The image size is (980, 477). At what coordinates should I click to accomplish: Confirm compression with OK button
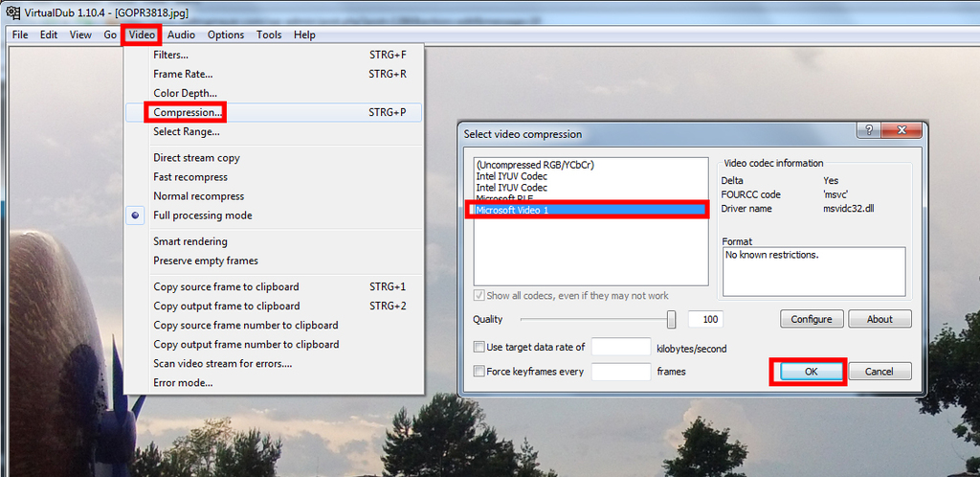(812, 372)
